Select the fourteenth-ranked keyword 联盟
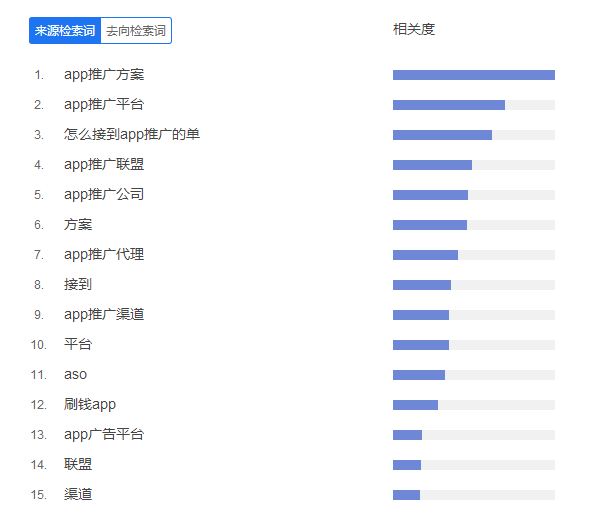 tap(78, 464)
